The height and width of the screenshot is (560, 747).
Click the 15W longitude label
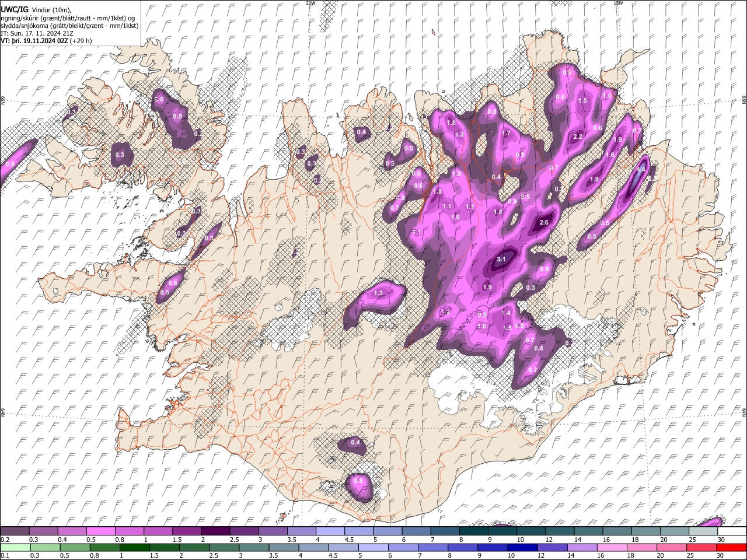618,3
